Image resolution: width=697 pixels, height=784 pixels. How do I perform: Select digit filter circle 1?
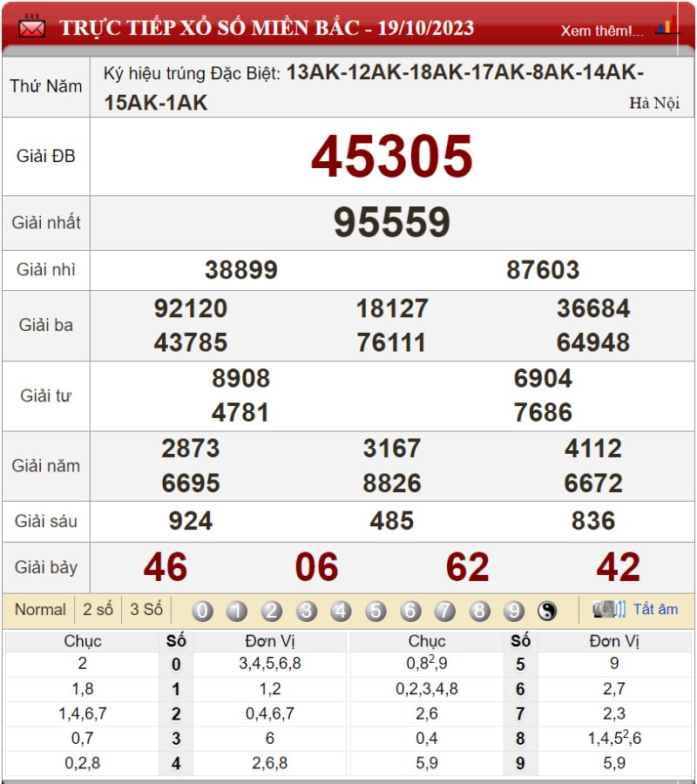click(237, 611)
